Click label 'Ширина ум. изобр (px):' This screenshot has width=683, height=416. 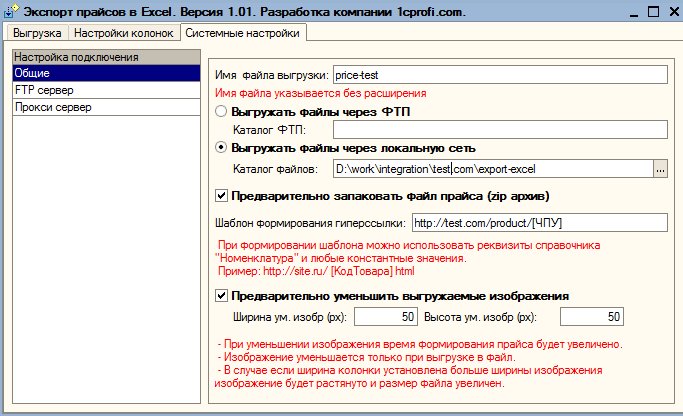[290, 317]
